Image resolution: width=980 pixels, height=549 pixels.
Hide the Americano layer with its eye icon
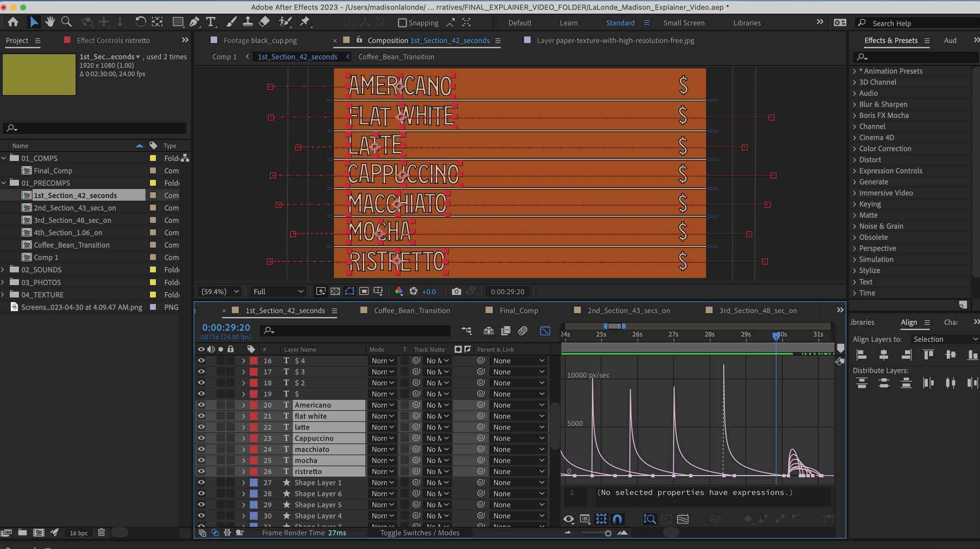(x=201, y=405)
